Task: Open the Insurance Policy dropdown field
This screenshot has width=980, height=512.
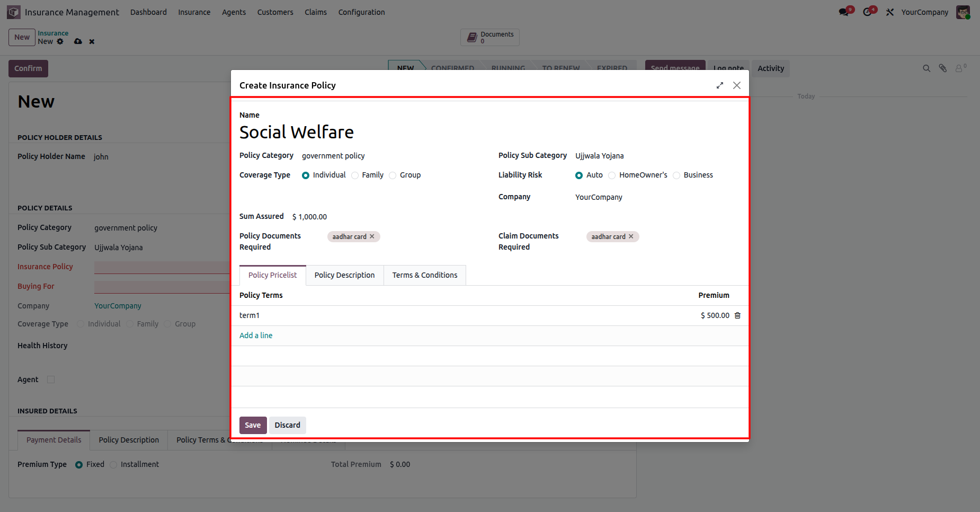Action: click(x=162, y=267)
